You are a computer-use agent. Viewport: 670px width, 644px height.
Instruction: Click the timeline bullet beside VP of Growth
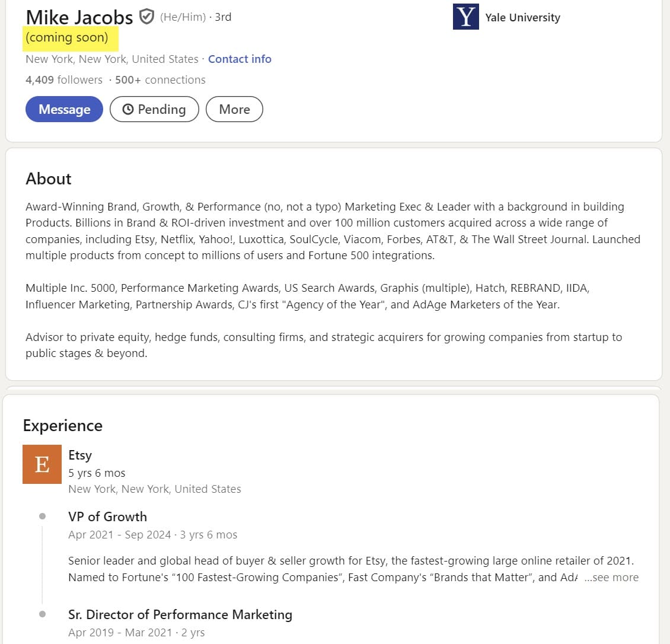tap(42, 517)
